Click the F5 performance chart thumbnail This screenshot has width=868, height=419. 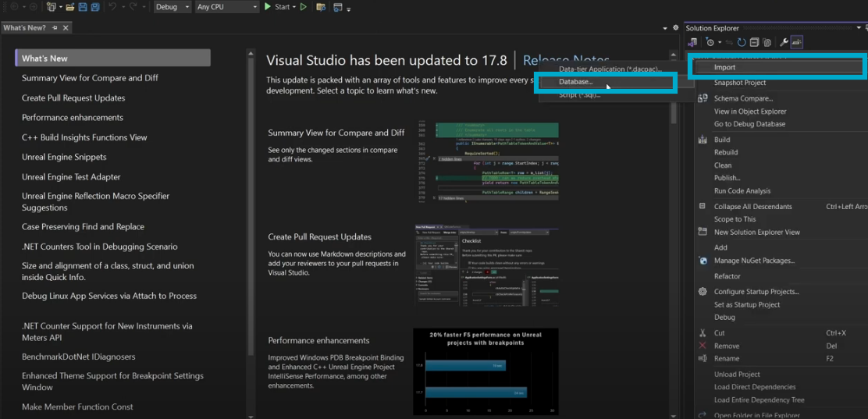[x=486, y=371]
